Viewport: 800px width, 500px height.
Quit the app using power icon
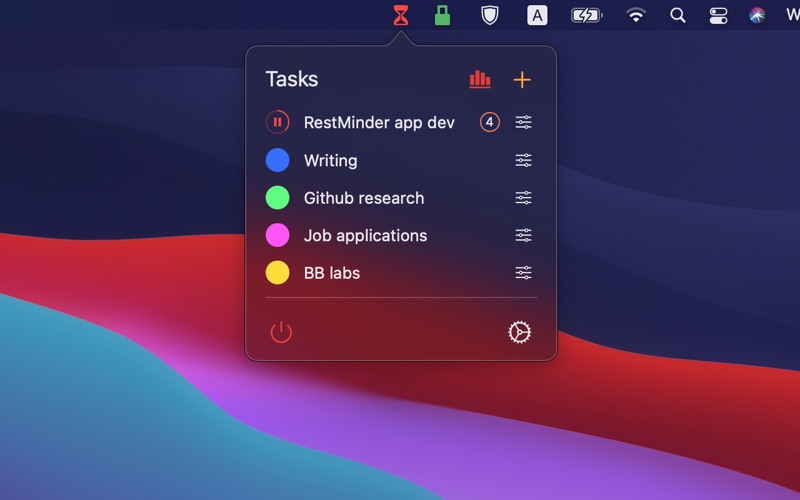[281, 332]
